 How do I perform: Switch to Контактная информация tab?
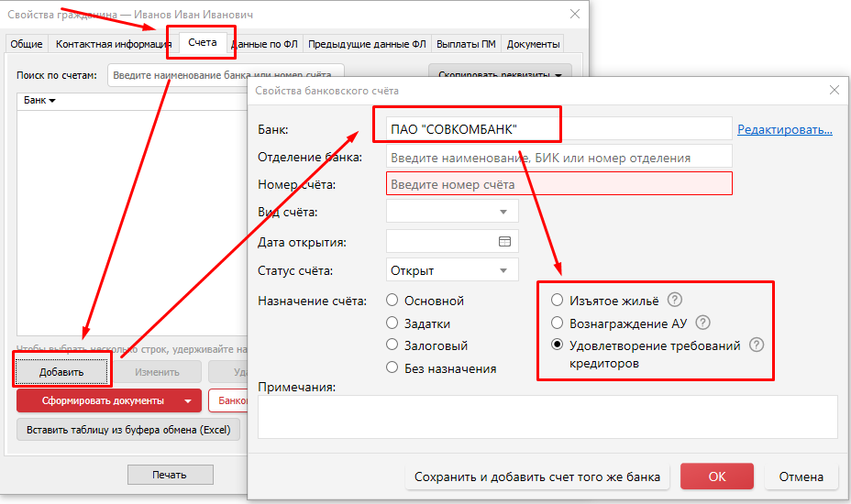[114, 44]
